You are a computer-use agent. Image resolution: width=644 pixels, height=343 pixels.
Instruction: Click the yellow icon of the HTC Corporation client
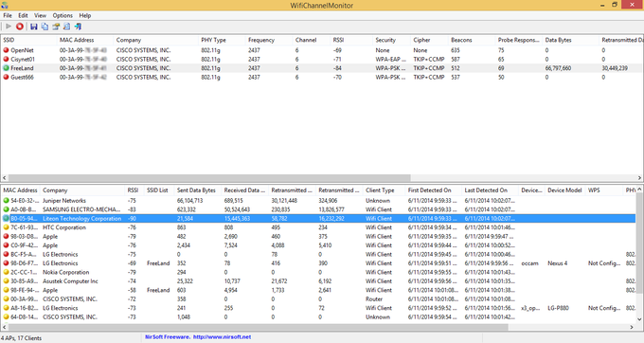click(7, 227)
